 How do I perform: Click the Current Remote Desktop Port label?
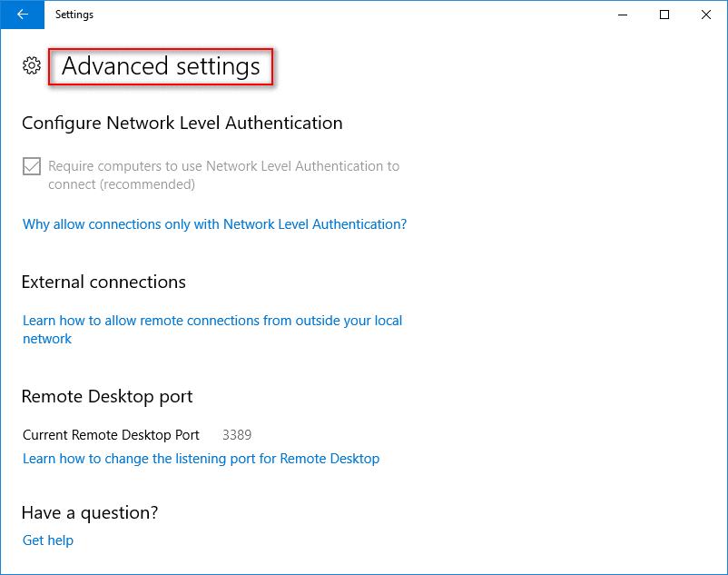[x=111, y=434]
